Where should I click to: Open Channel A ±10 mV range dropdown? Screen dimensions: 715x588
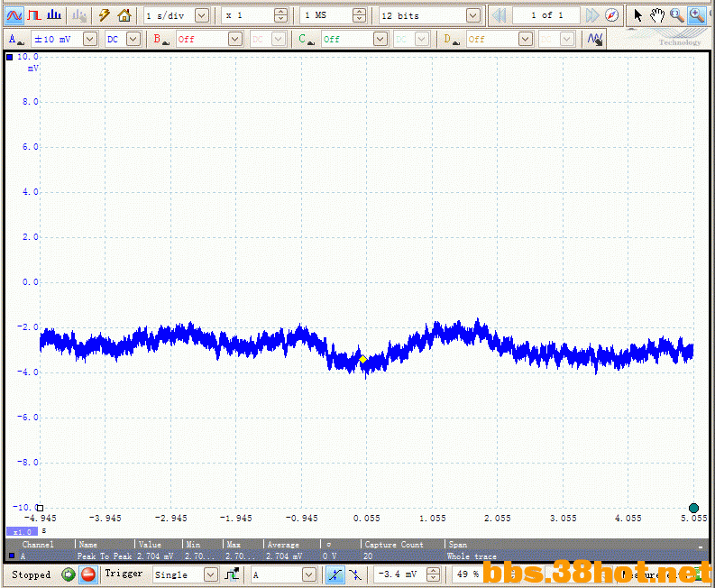(90, 40)
